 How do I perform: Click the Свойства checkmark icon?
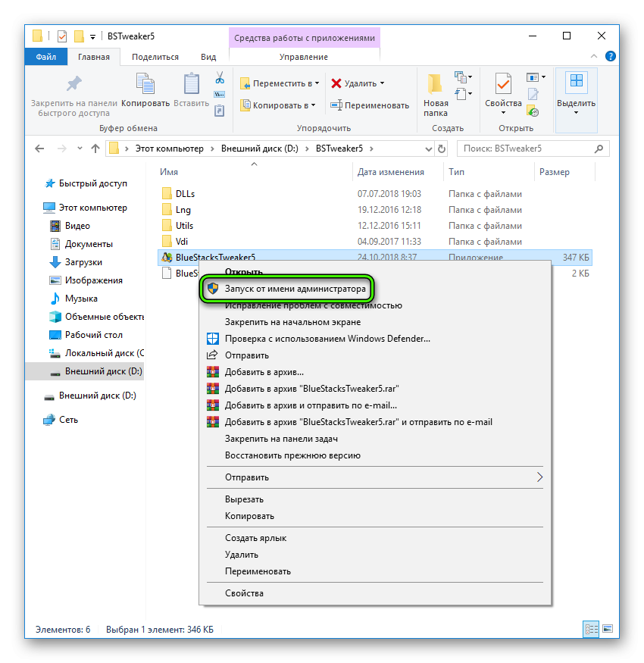[x=503, y=83]
